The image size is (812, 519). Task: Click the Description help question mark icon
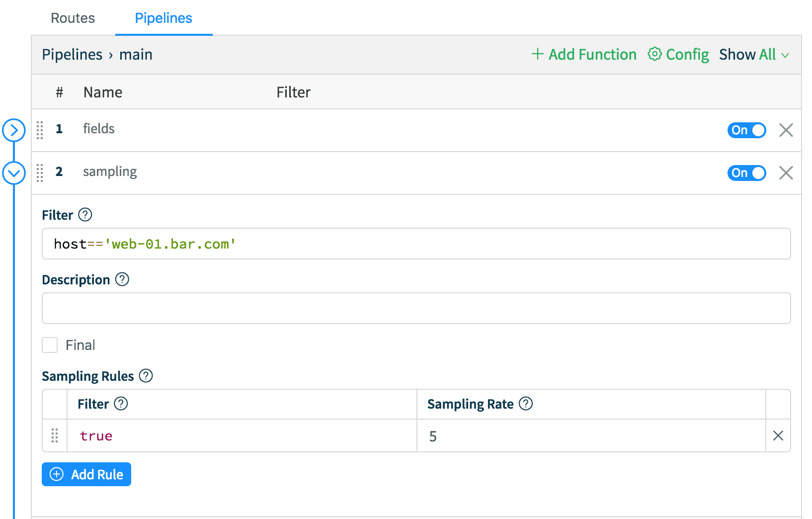[122, 279]
